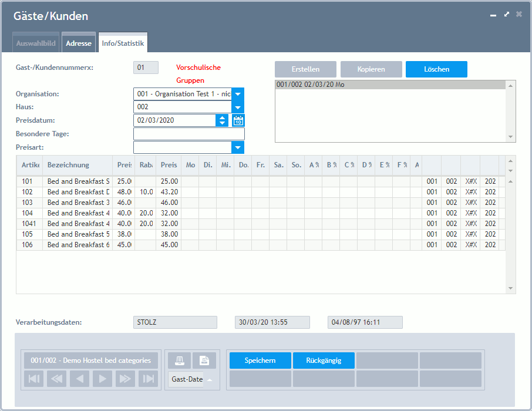Image resolution: width=532 pixels, height=411 pixels.
Task: Select list entry 001/002 02/03/20 Mo
Action: tap(390, 85)
